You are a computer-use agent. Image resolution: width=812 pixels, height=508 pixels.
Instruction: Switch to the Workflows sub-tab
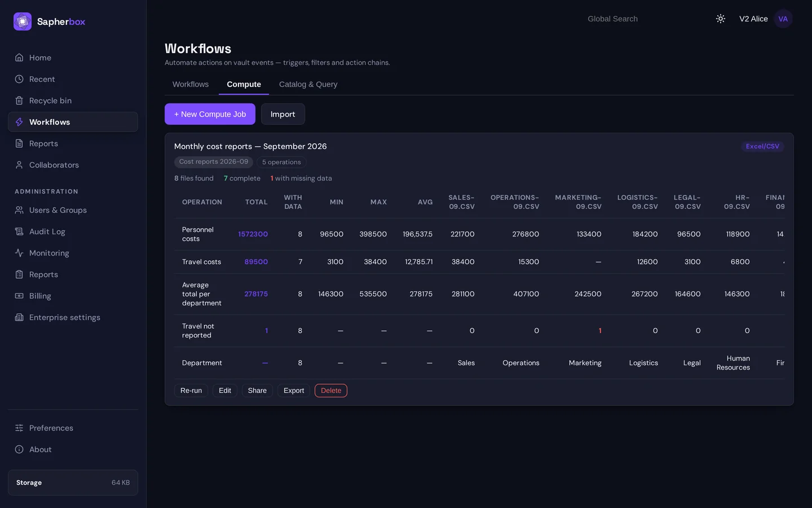[191, 84]
